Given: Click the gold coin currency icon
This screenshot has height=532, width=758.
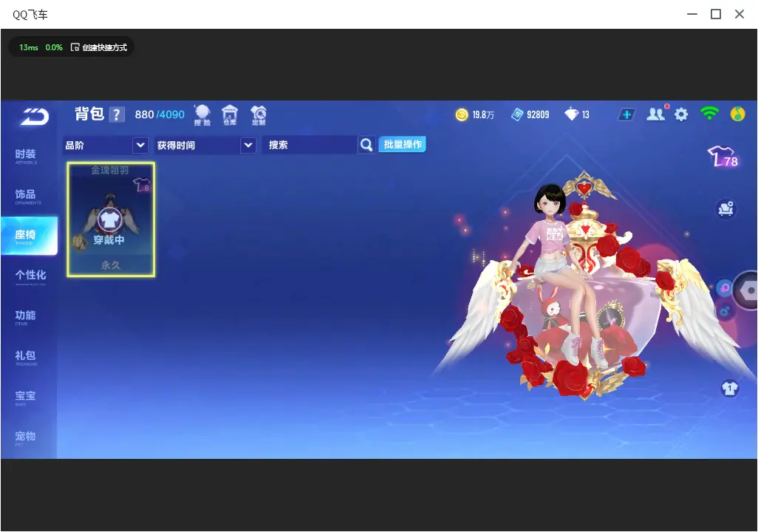Looking at the screenshot, I should pyautogui.click(x=462, y=115).
